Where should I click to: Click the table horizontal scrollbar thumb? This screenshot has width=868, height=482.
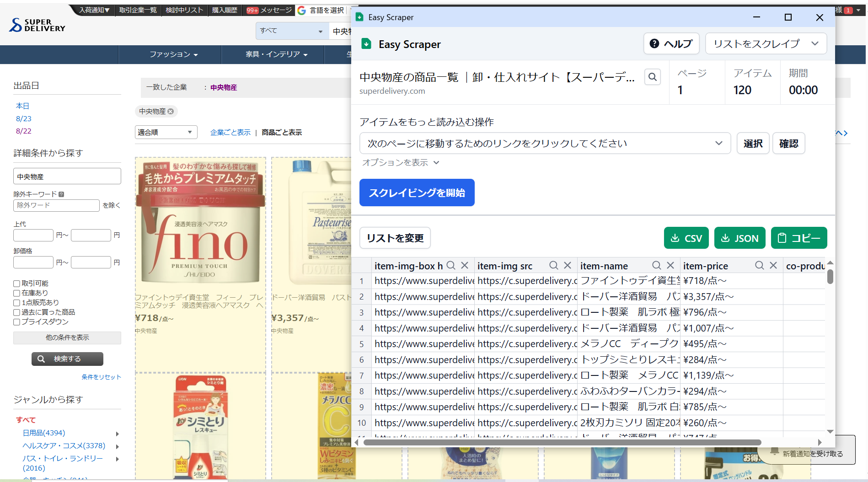562,442
